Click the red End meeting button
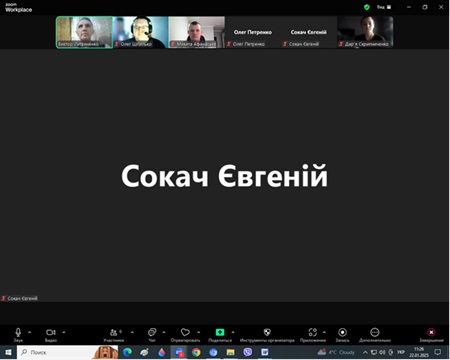Image resolution: width=450 pixels, height=360 pixels. [431, 335]
